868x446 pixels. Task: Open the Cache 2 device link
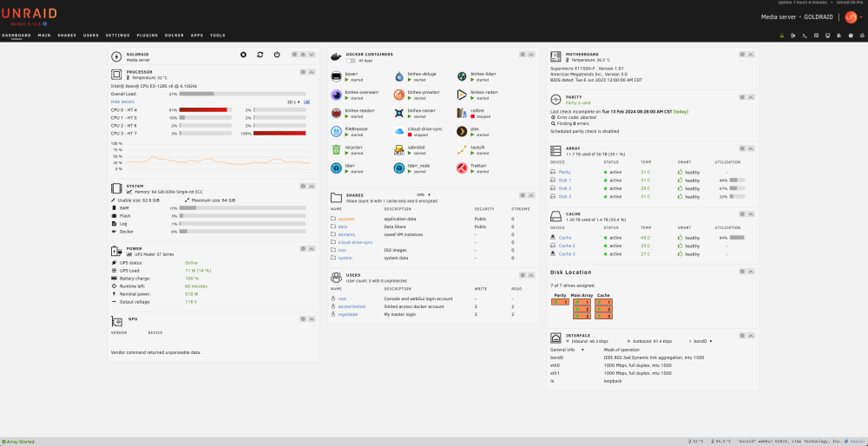pos(567,246)
